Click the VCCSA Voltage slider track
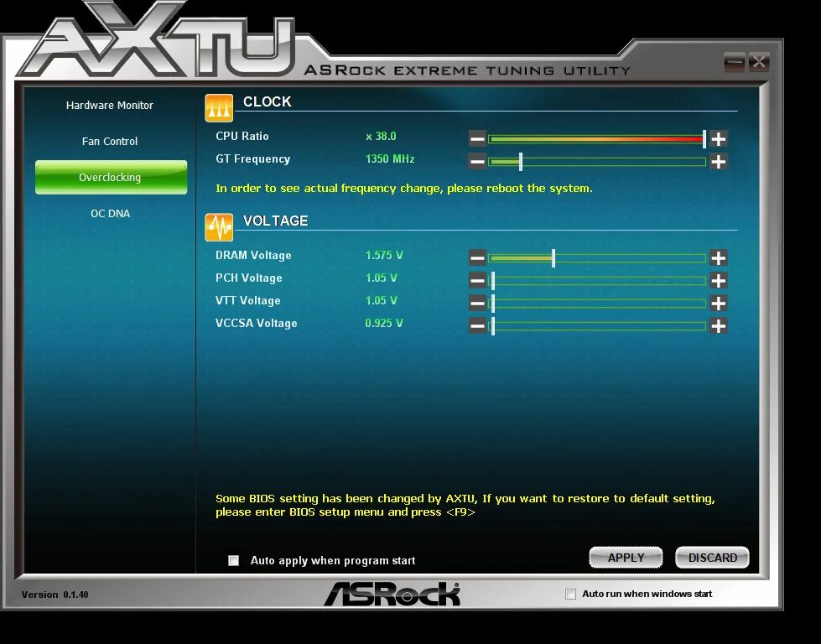The image size is (821, 644). [x=597, y=325]
